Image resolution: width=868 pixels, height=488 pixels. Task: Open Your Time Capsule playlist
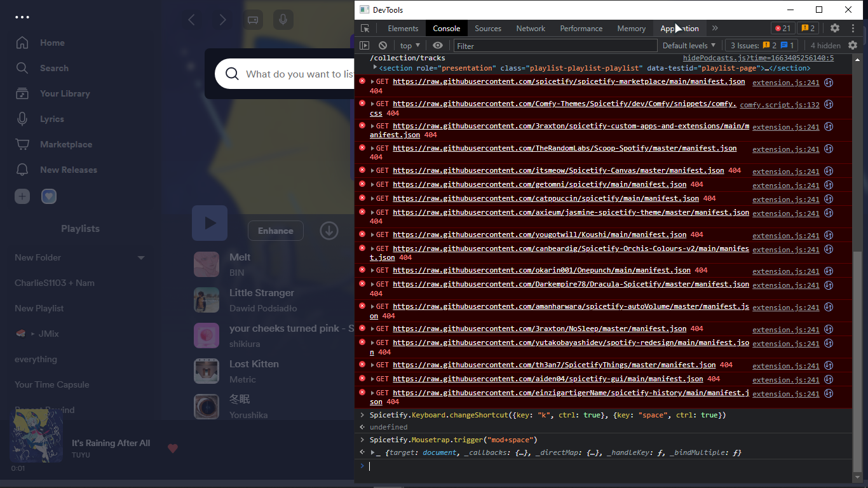coord(52,384)
